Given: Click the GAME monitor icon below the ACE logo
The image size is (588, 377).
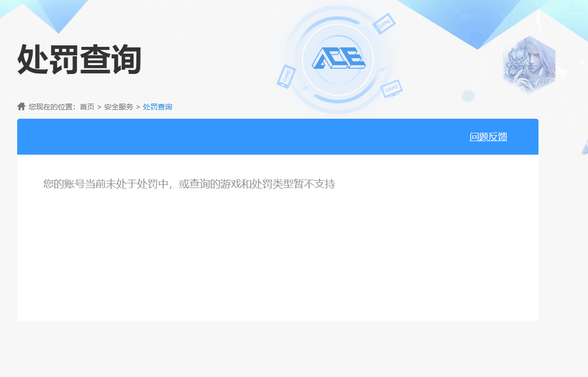Looking at the screenshot, I should click(x=392, y=89).
